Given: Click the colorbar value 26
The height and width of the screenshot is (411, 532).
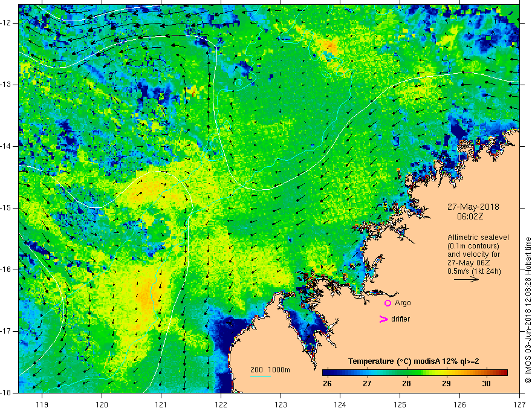Looking at the screenshot, I should point(327,384).
